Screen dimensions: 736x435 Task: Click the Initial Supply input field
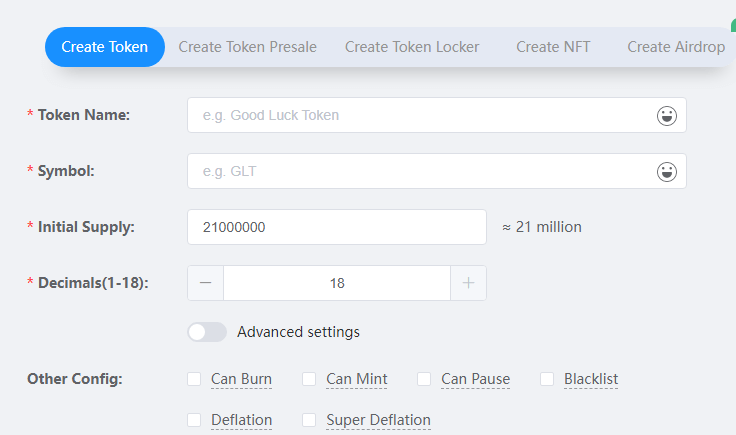(336, 227)
